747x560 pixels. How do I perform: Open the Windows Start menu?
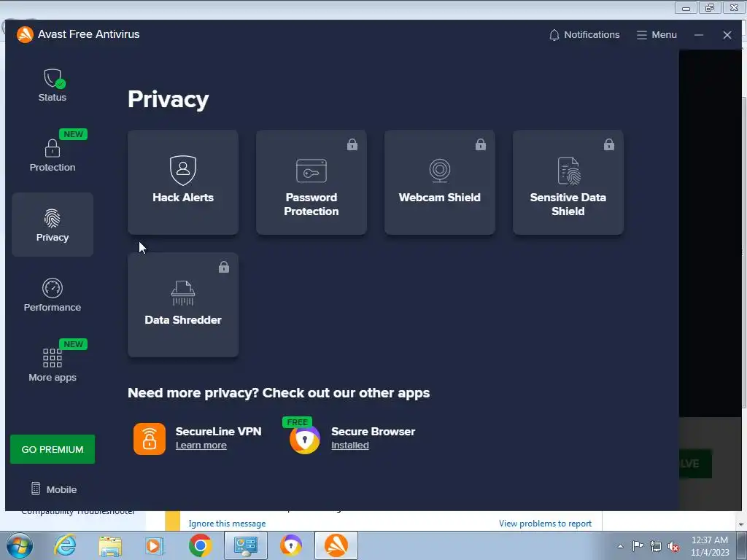(x=20, y=545)
